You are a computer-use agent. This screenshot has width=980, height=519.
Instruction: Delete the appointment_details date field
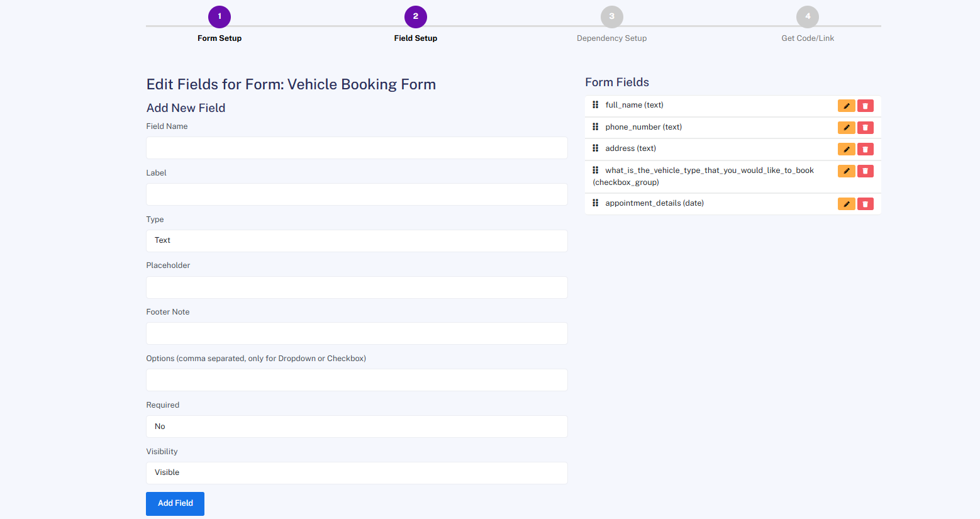click(x=865, y=204)
